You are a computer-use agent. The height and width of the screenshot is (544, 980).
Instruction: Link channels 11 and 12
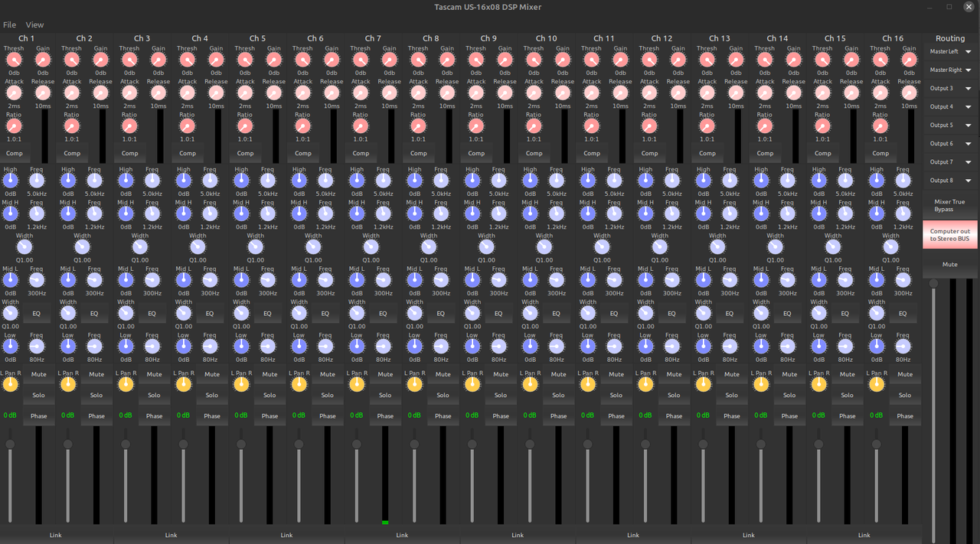pos(633,535)
